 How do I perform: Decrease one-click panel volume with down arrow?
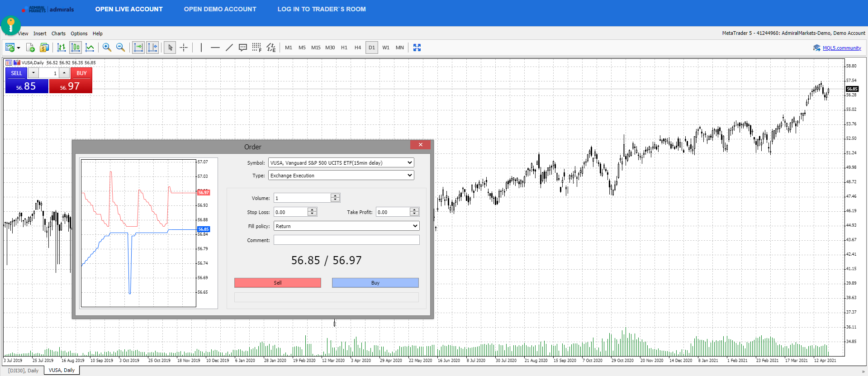(33, 73)
